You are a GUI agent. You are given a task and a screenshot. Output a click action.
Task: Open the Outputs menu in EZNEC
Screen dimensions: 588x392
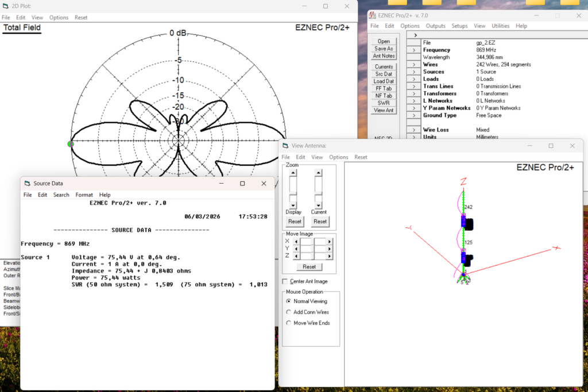coord(436,26)
